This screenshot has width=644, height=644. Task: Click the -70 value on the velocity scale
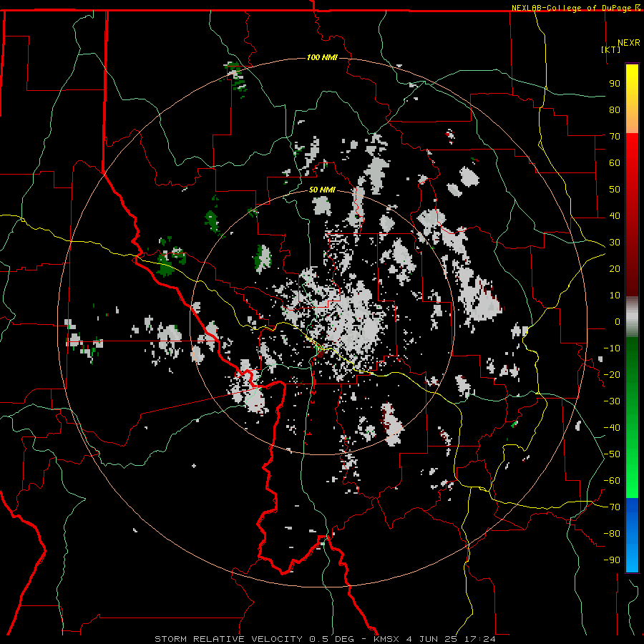612,507
